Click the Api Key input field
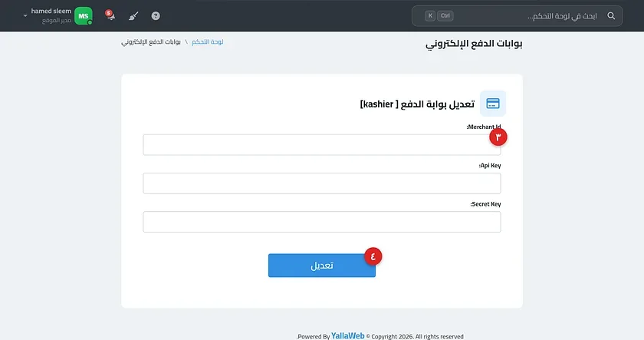This screenshot has height=340, width=644. [321, 183]
